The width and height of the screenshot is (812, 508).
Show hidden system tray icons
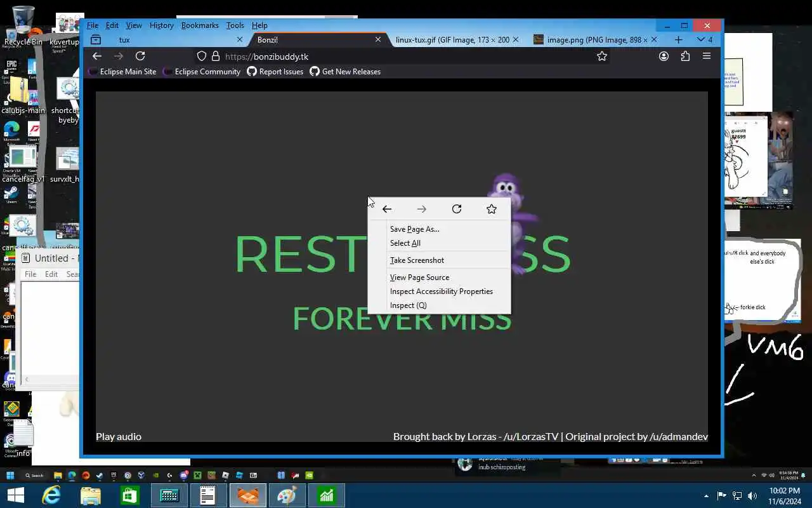[707, 496]
